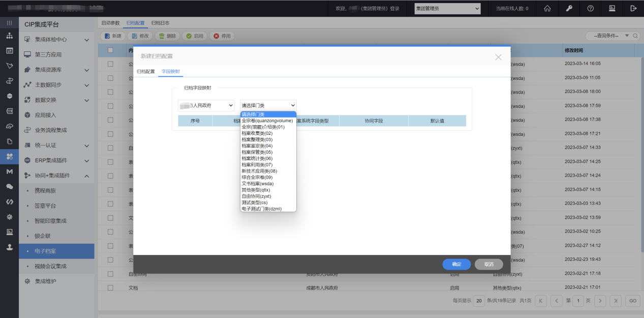644x318 pixels.
Task: Check the first table row checkbox
Action: pos(110,64)
